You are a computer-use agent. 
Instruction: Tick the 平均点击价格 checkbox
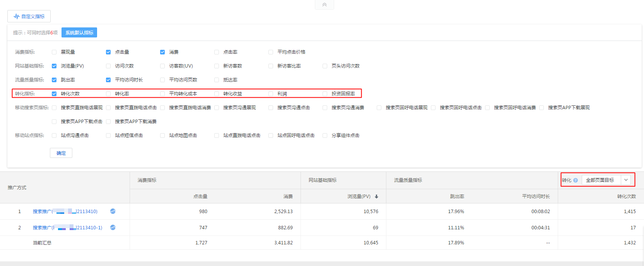pyautogui.click(x=271, y=52)
